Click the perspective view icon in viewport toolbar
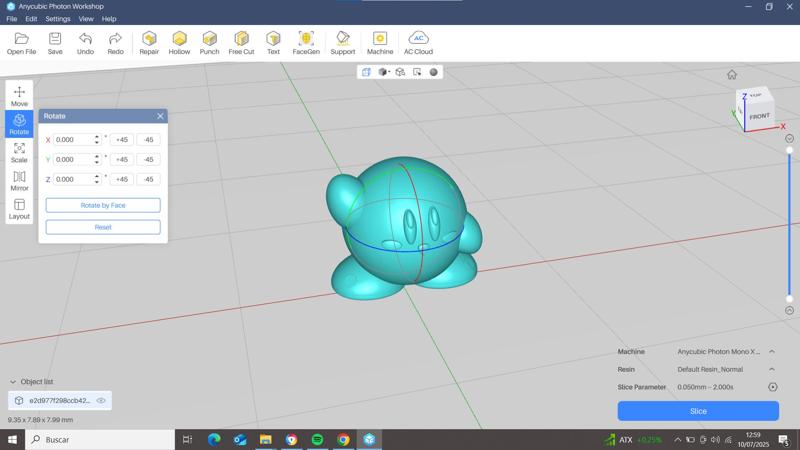 click(x=366, y=72)
